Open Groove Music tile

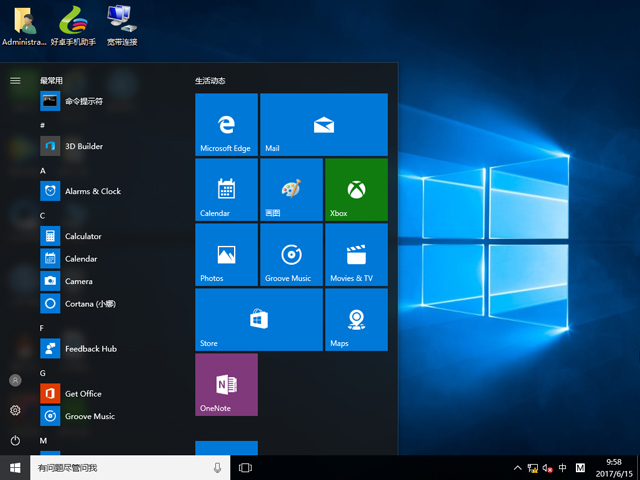pyautogui.click(x=291, y=254)
